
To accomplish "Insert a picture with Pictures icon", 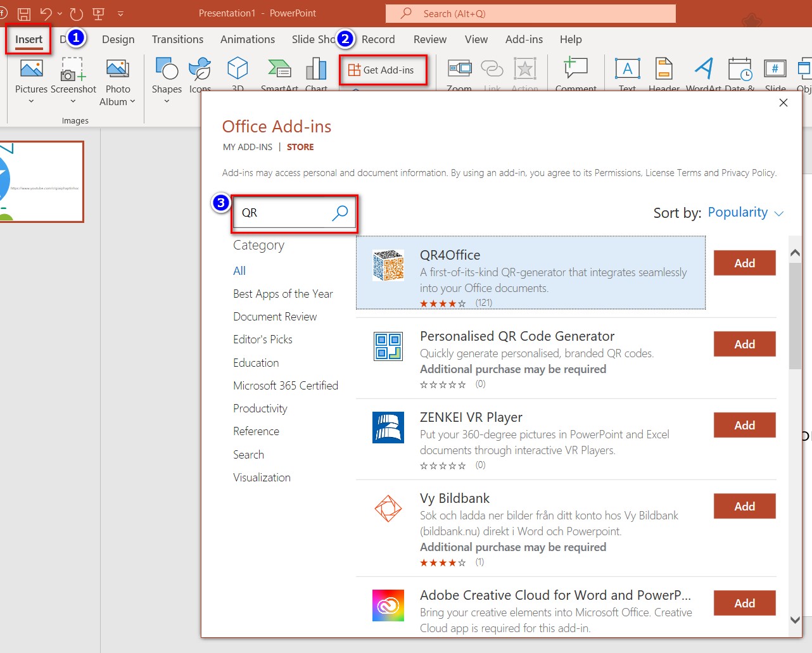I will coord(31,69).
